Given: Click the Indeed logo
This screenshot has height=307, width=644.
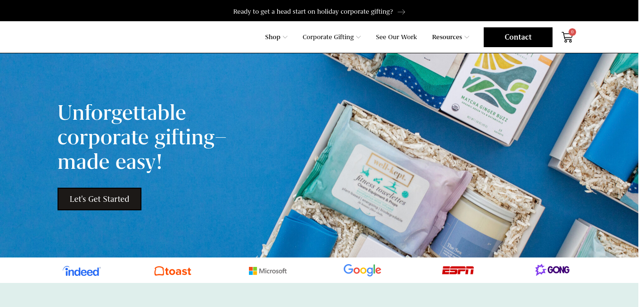Looking at the screenshot, I should pos(82,271).
